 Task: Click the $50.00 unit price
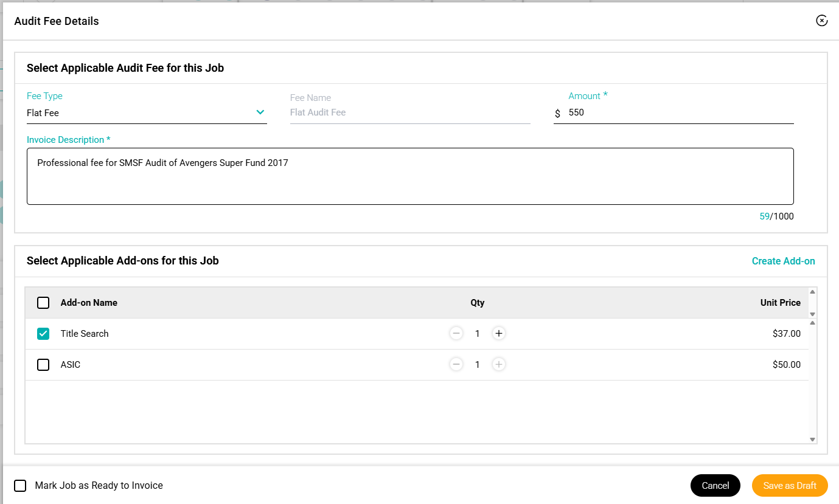(786, 365)
